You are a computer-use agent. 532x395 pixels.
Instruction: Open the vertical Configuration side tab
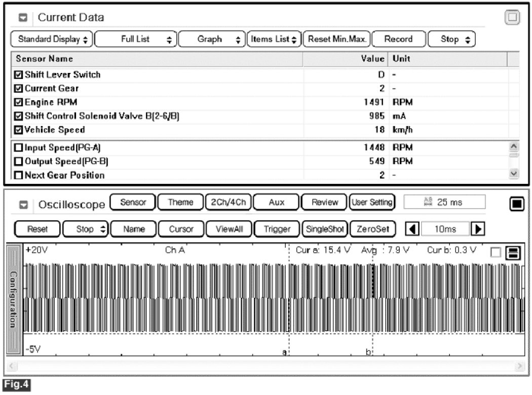tap(14, 299)
